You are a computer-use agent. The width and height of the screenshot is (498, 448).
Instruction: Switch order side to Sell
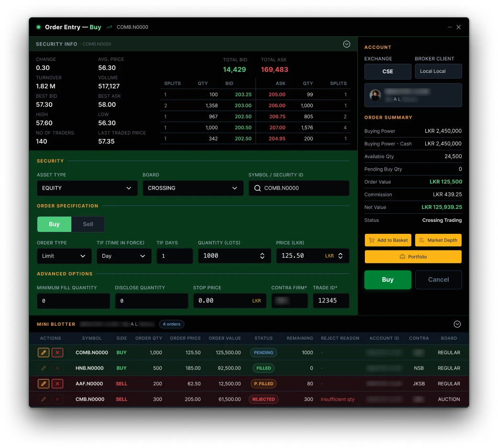88,224
